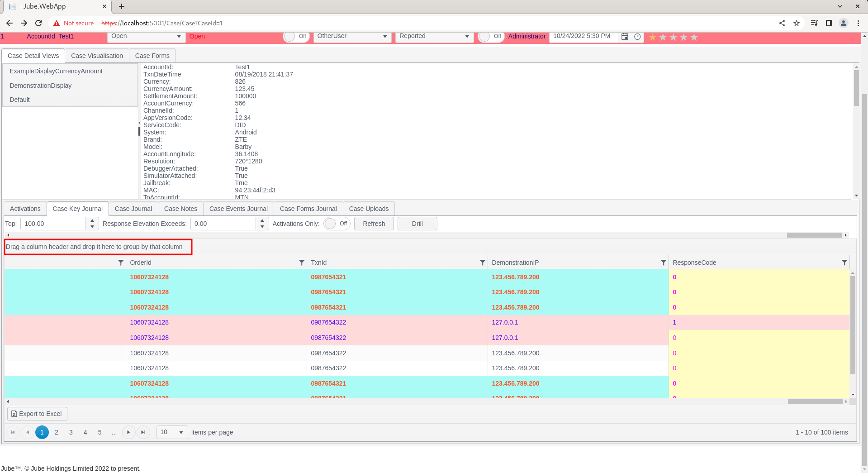
Task: Go to the next page of results
Action: point(128,432)
